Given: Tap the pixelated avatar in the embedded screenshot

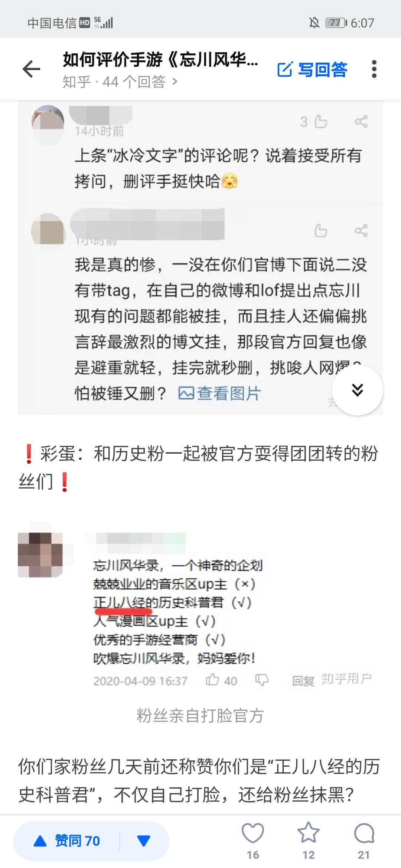Looking at the screenshot, I should tap(40, 555).
